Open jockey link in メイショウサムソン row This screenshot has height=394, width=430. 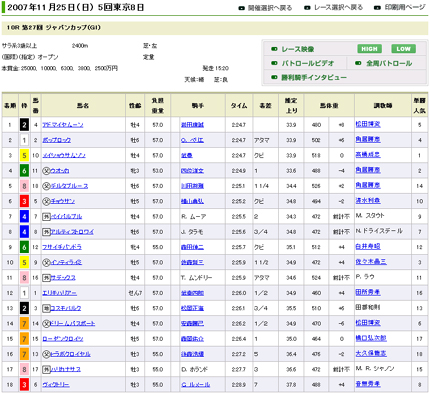(187, 155)
